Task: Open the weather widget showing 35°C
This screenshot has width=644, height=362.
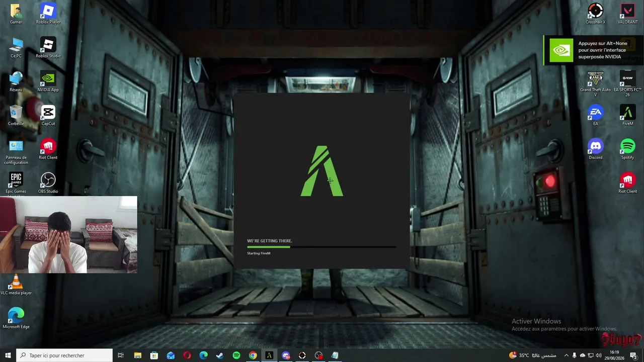Action: click(x=532, y=355)
